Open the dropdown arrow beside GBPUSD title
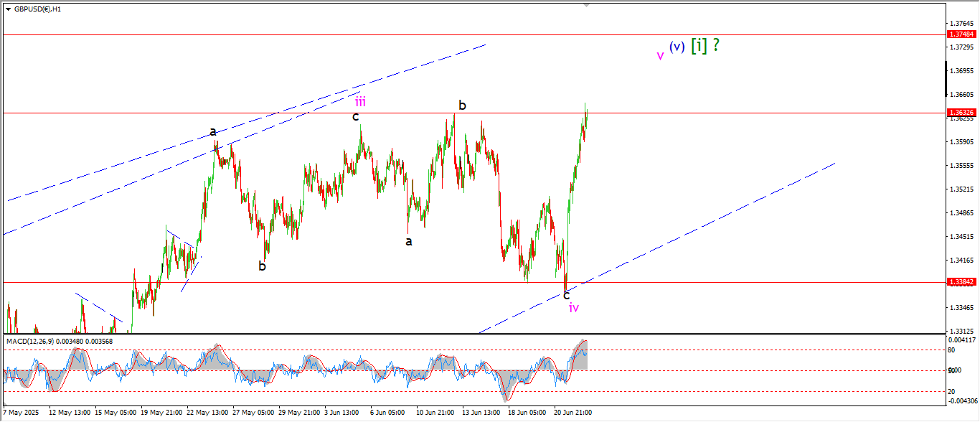Viewport: 980px width, 422px height. (8, 9)
